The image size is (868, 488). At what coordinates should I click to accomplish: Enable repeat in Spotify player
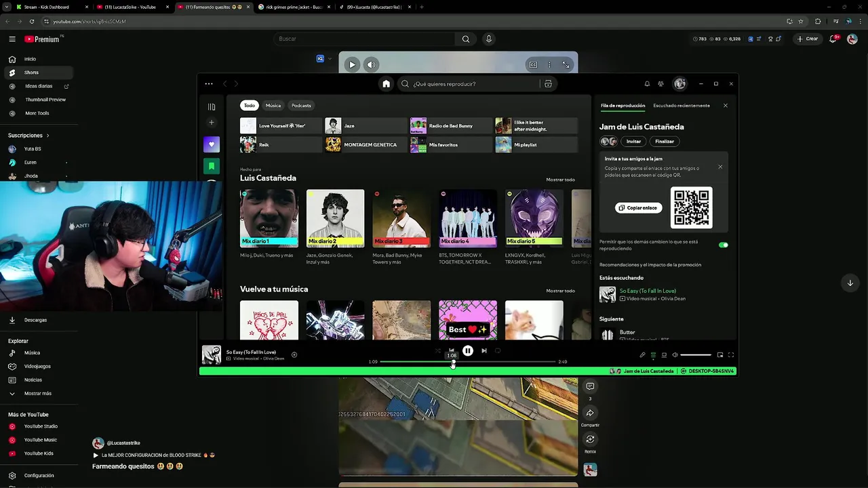click(x=498, y=350)
